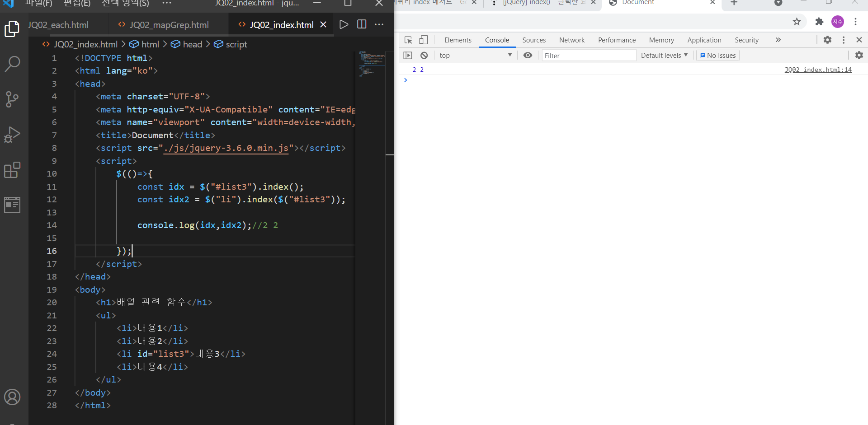Click line number 14 in the gutter

click(x=52, y=225)
